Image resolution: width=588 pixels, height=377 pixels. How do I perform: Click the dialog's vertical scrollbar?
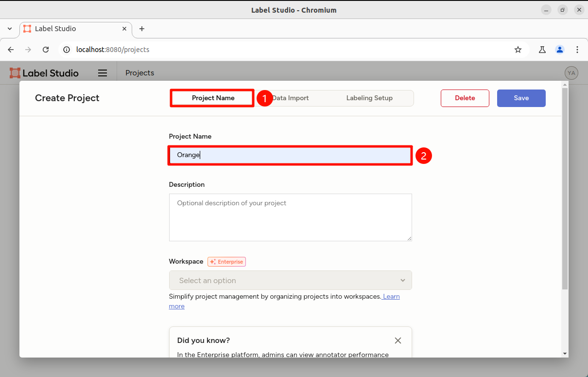click(x=565, y=189)
